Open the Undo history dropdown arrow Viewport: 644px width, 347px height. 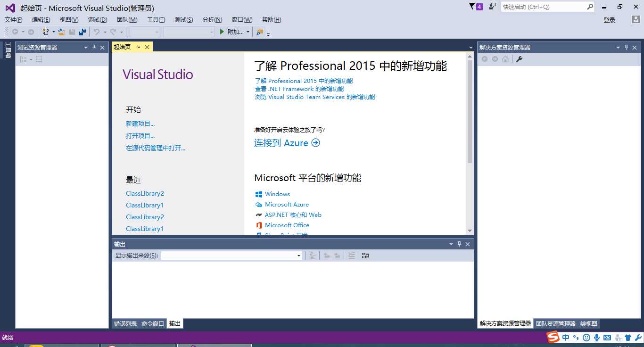105,32
